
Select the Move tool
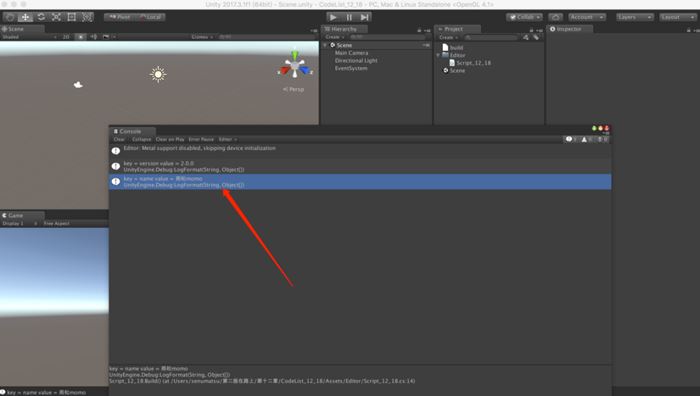[x=25, y=17]
